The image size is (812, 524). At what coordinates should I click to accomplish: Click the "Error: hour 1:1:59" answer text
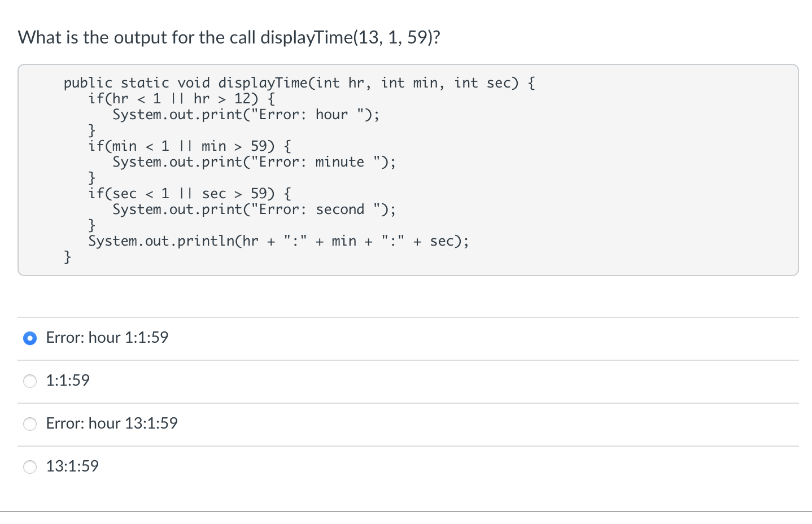point(107,337)
